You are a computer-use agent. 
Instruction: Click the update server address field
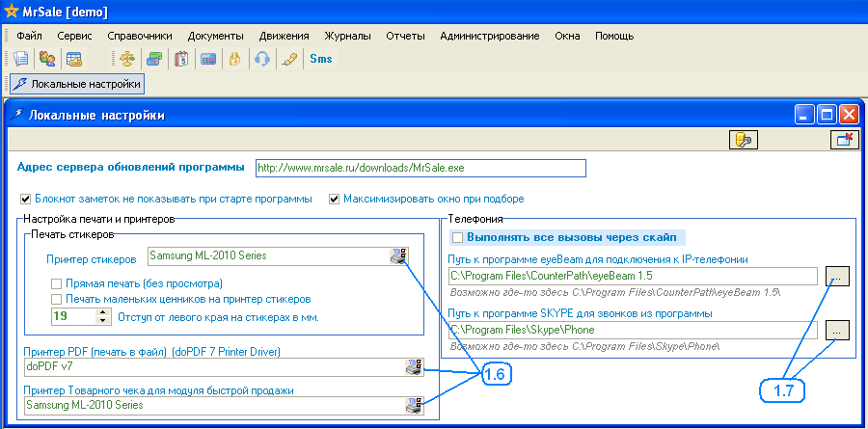pos(420,169)
